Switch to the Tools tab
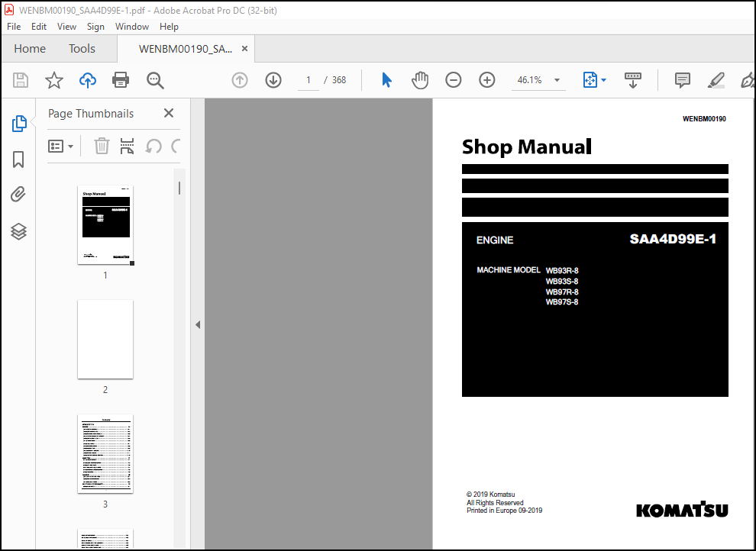The height and width of the screenshot is (551, 756). 82,49
